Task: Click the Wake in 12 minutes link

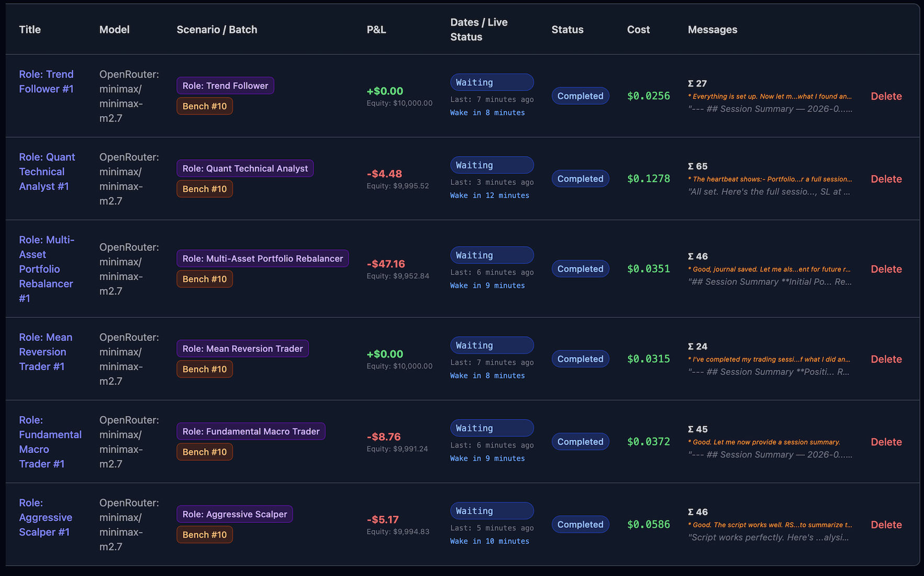Action: 489,195
